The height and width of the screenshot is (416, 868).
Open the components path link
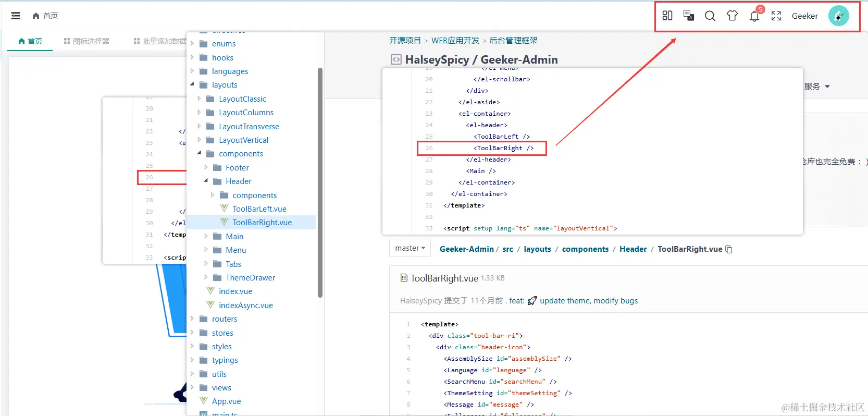click(585, 249)
